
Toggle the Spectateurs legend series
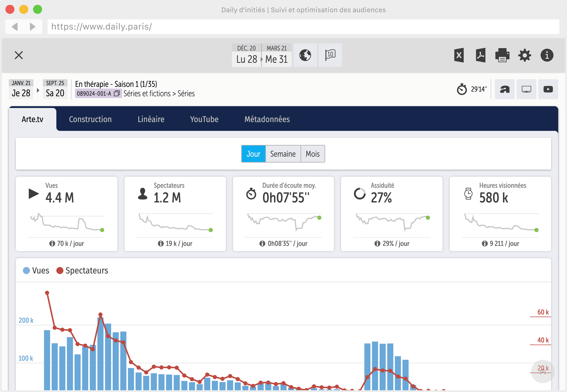click(x=82, y=270)
